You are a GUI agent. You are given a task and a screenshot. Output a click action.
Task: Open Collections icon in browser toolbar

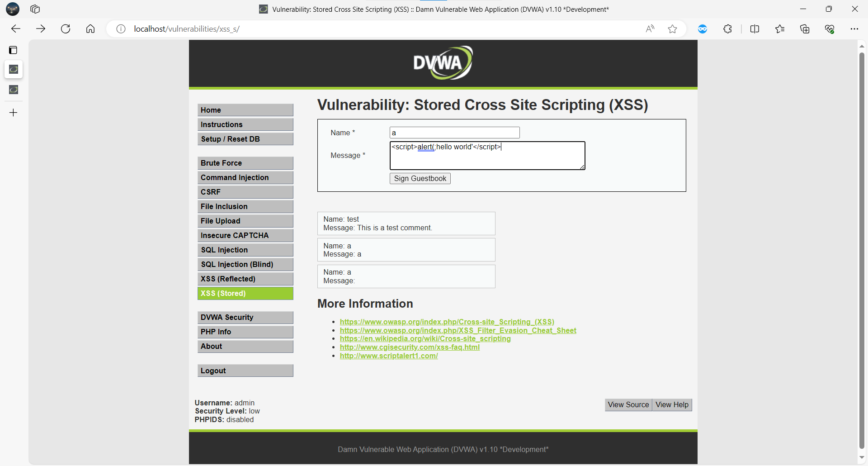(805, 29)
